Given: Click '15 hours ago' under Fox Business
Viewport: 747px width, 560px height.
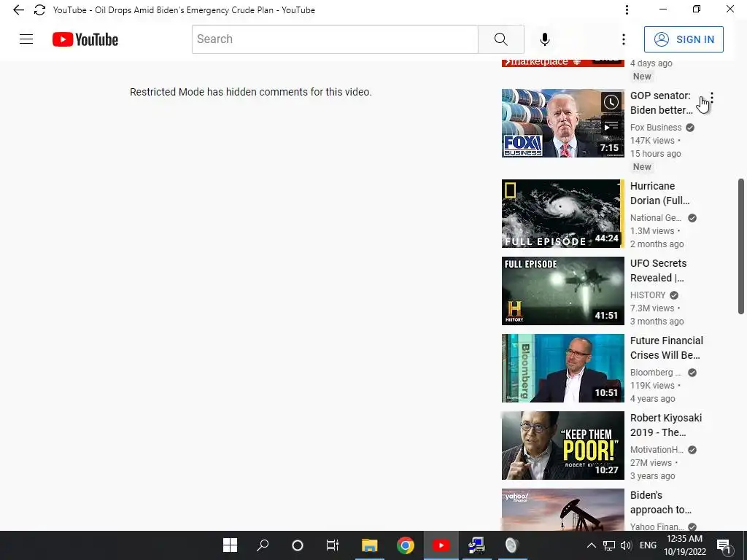Looking at the screenshot, I should [x=656, y=154].
